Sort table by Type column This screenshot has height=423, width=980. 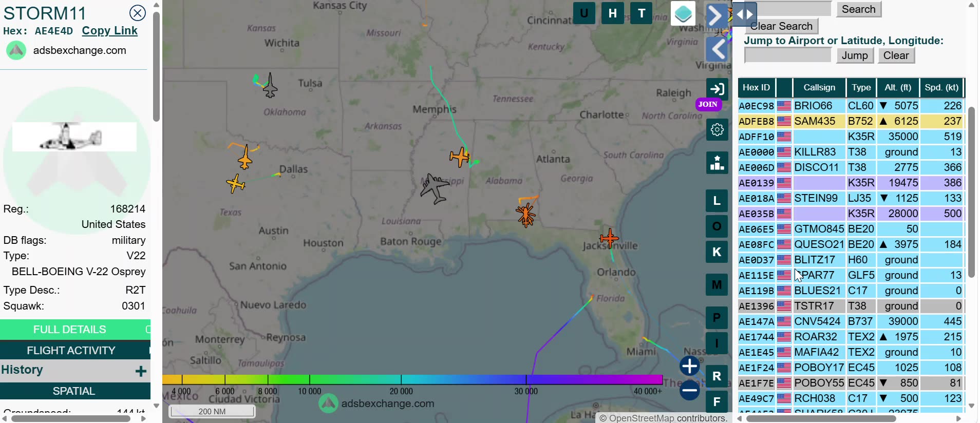pyautogui.click(x=861, y=88)
